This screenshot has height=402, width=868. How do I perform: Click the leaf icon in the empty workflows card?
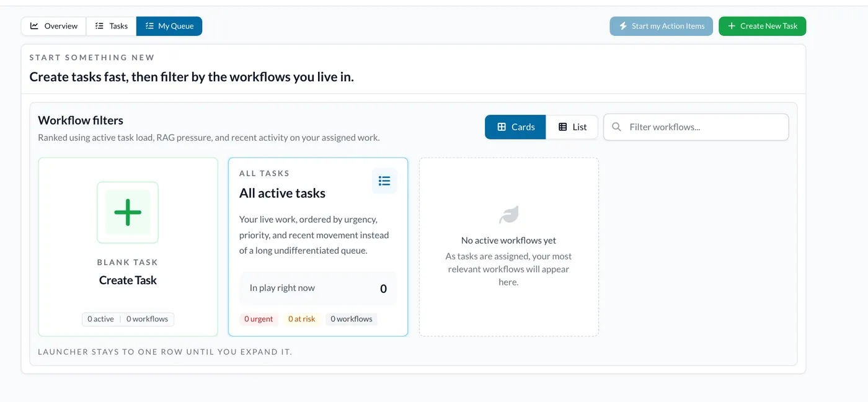click(509, 215)
